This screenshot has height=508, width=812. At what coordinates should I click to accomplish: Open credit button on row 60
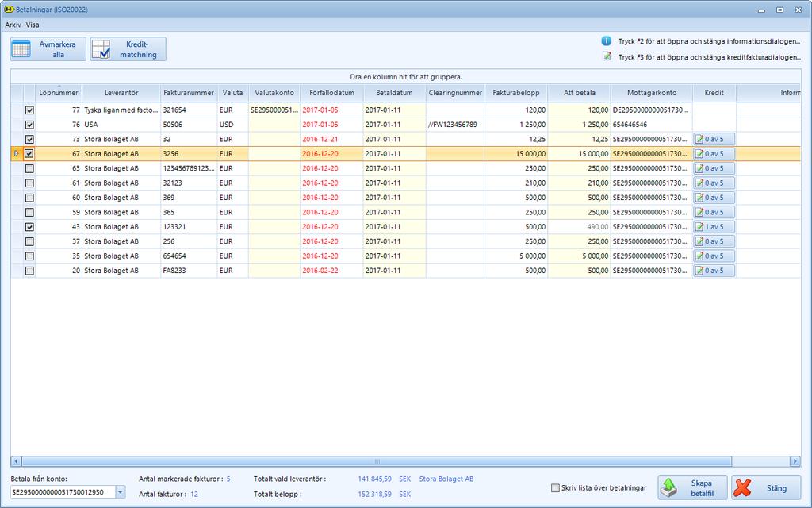click(714, 198)
